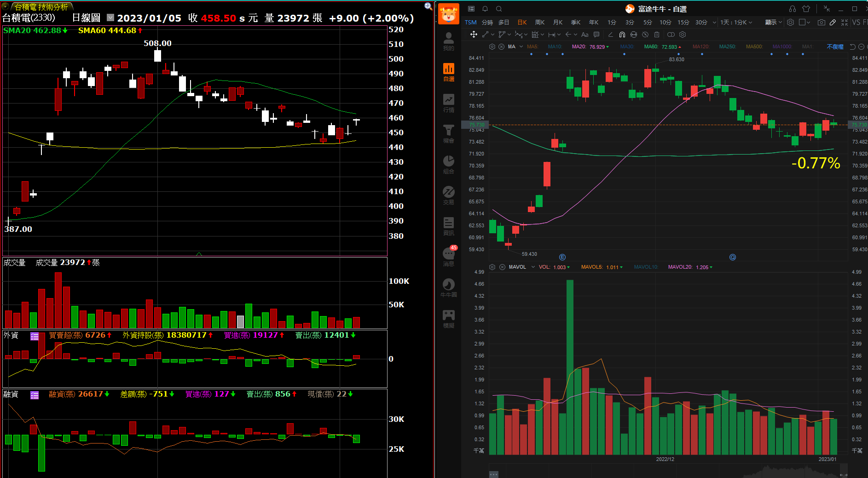Image resolution: width=868 pixels, height=478 pixels.
Task: Click the pencil drawing mode icon
Action: tap(833, 22)
